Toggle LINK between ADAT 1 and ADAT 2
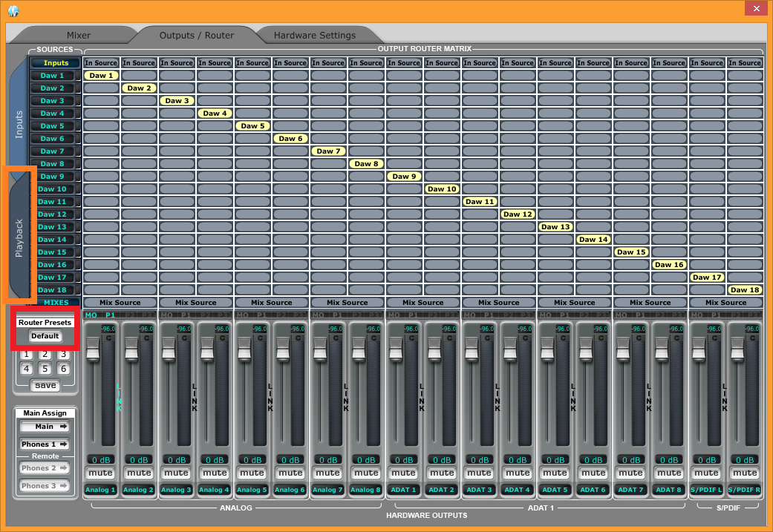 (422, 398)
